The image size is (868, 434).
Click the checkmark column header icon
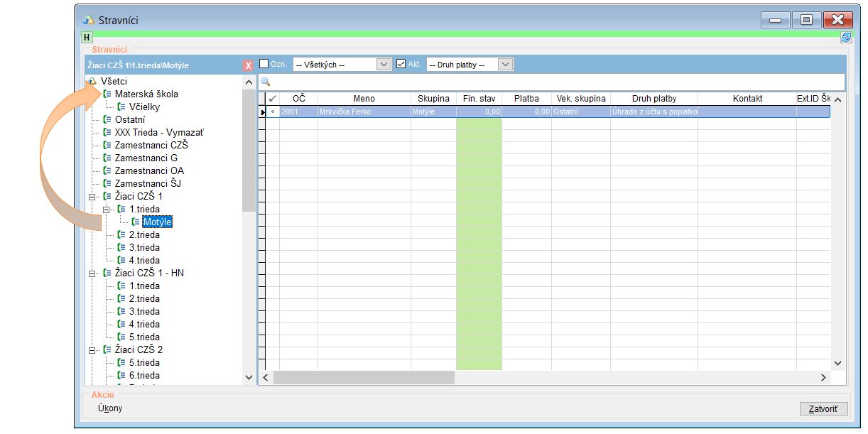[x=272, y=99]
